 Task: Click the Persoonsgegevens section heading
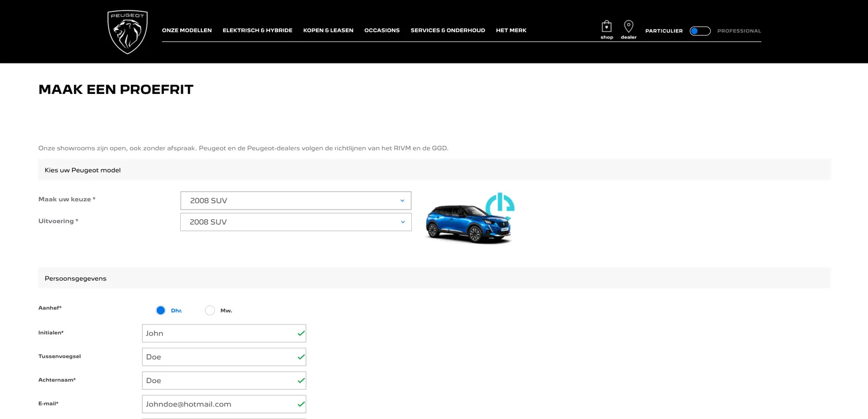point(75,278)
